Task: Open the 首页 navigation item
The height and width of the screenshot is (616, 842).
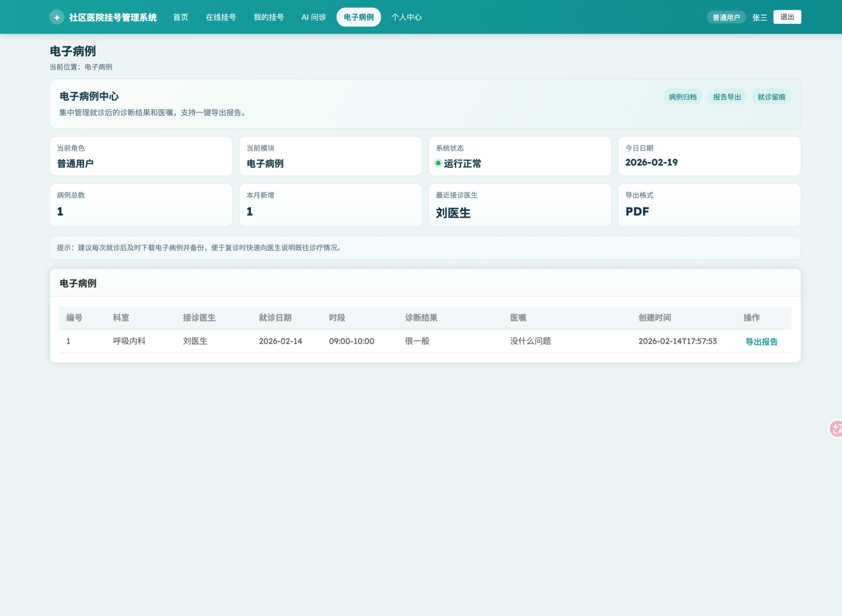Action: pyautogui.click(x=181, y=17)
